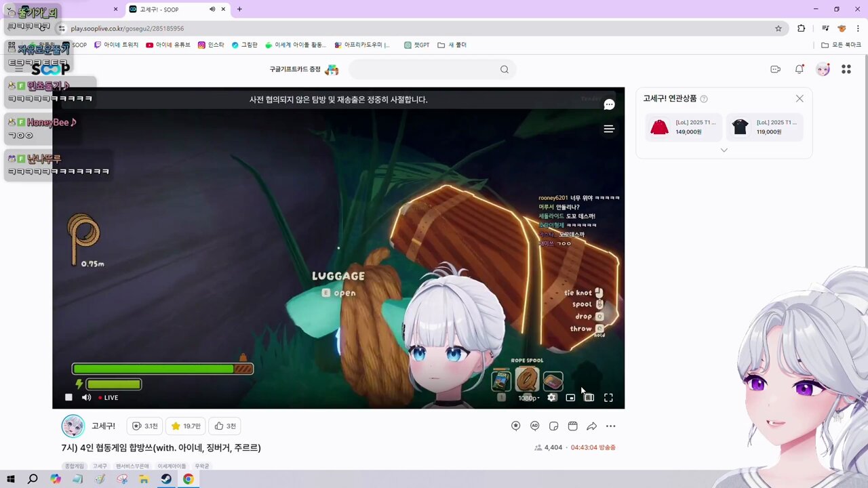Image resolution: width=868 pixels, height=488 pixels.
Task: Open 인스타 bookmark
Action: point(211,45)
